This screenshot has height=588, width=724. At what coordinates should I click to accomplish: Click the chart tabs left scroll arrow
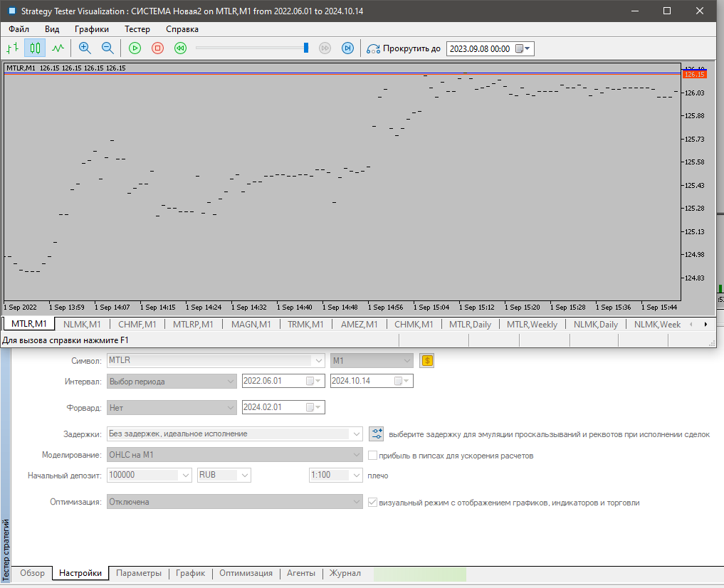coord(691,325)
